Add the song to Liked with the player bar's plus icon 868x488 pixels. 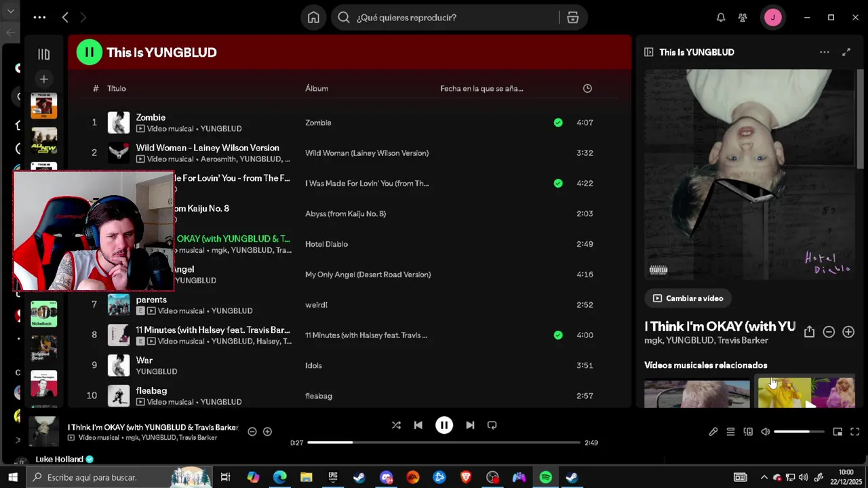pyautogui.click(x=267, y=432)
